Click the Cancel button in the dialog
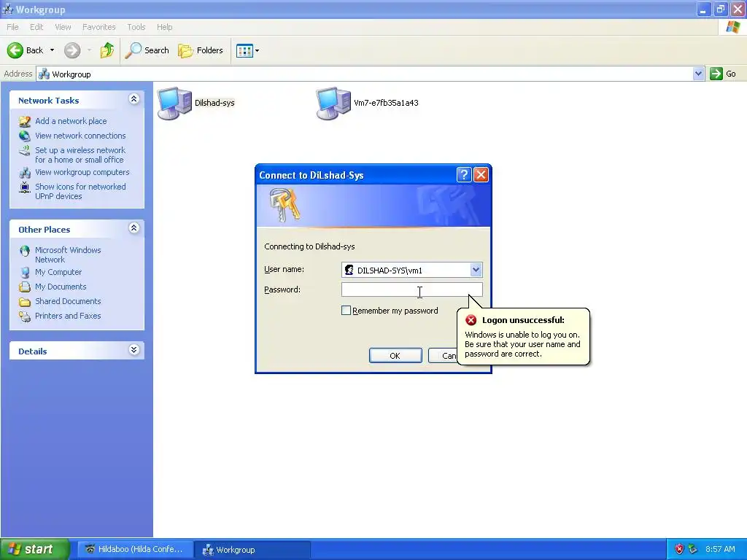The width and height of the screenshot is (747, 560). (443, 356)
